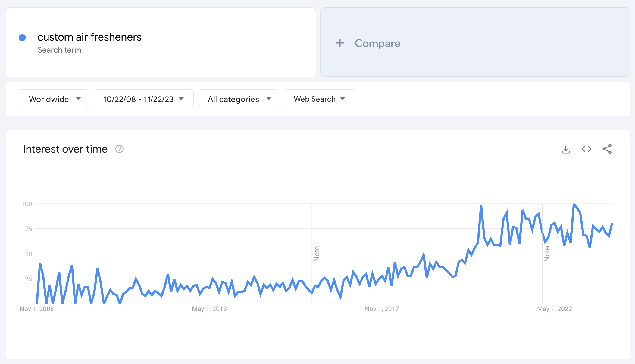
Task: Click the May 1, 2022 axis label
Action: (554, 309)
